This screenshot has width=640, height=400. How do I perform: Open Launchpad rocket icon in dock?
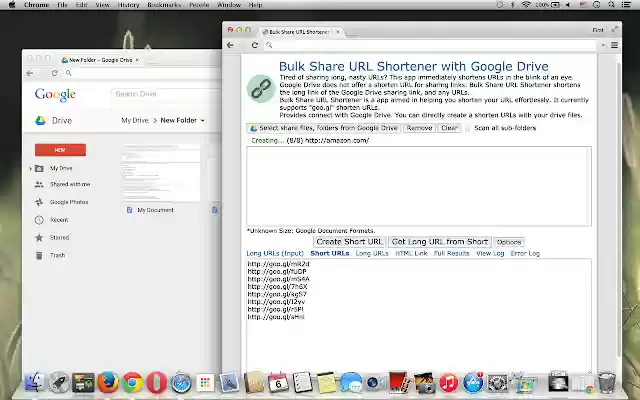(59, 382)
